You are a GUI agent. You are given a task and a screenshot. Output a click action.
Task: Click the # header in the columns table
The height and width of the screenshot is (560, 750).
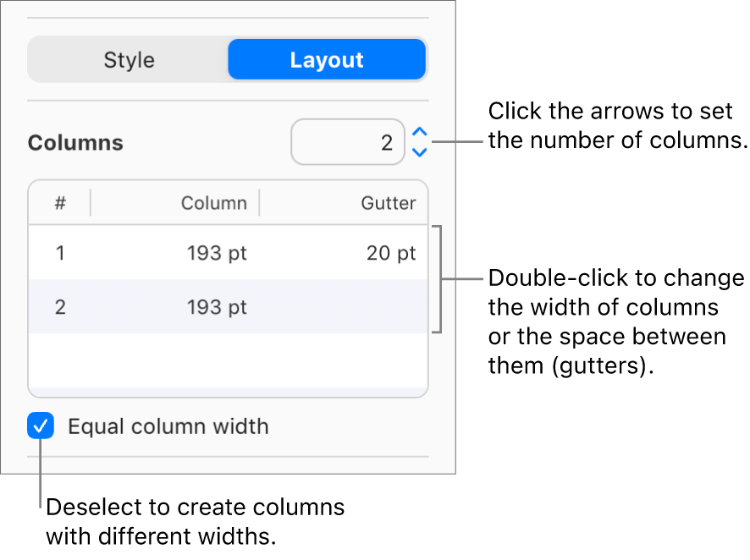tap(59, 202)
